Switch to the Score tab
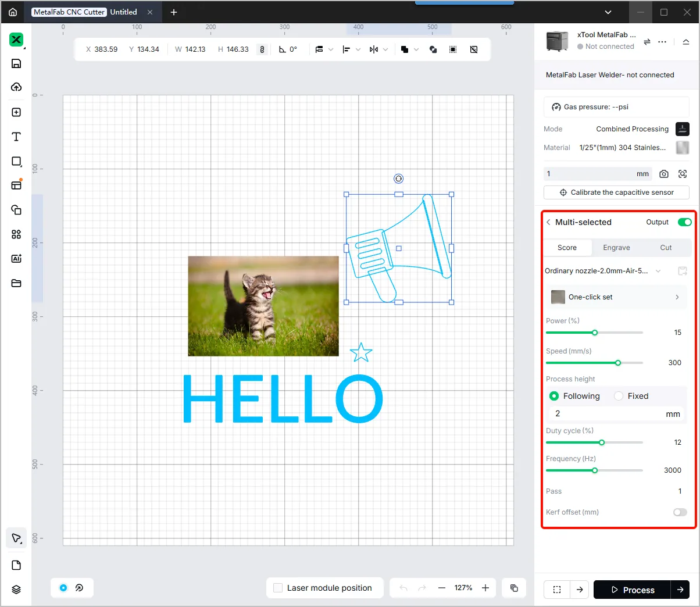Image resolution: width=700 pixels, height=607 pixels. point(567,248)
